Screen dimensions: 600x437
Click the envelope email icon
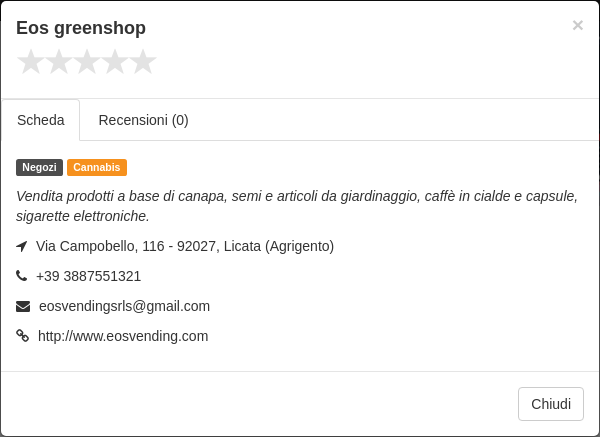[23, 307]
